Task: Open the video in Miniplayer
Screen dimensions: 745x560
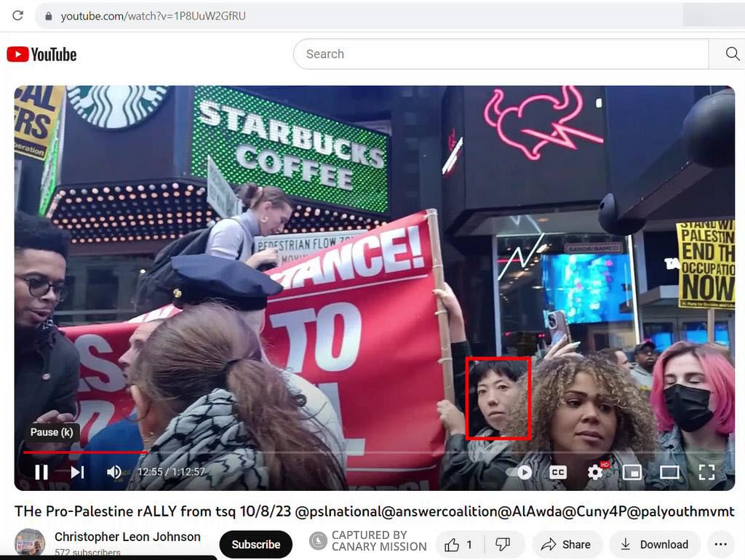Action: [632, 471]
